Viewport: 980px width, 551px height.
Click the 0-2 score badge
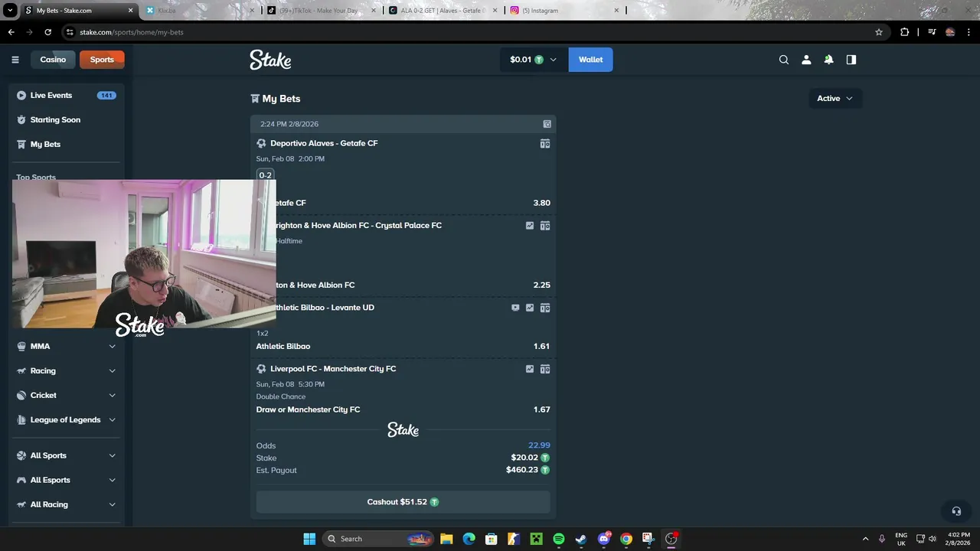point(265,175)
